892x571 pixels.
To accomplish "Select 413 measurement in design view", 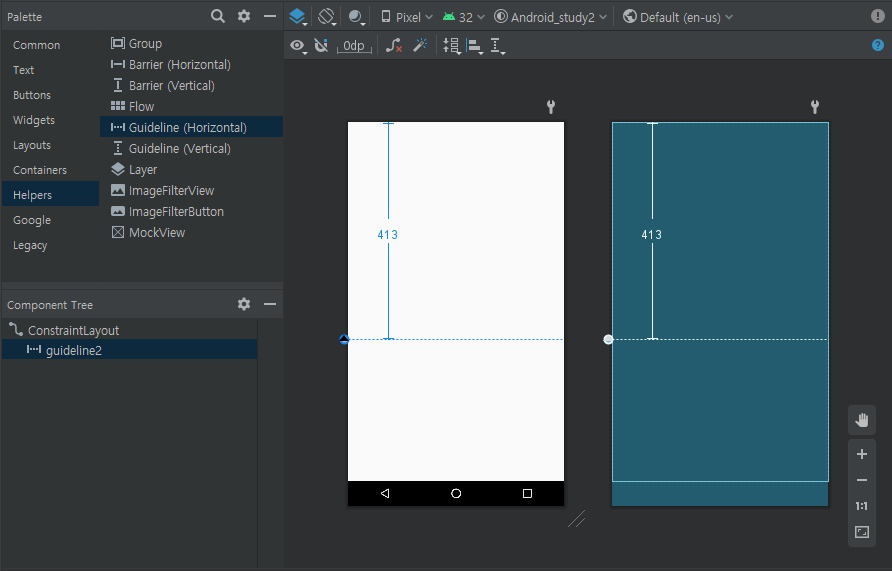I will click(387, 234).
